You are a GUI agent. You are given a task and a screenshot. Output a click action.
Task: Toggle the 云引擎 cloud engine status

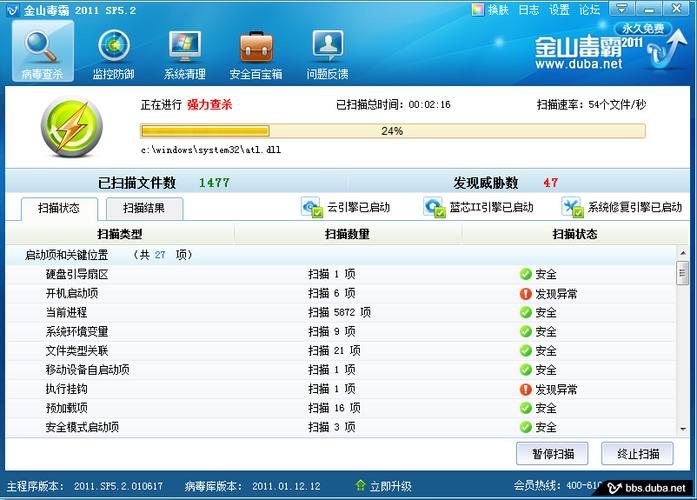coord(346,207)
